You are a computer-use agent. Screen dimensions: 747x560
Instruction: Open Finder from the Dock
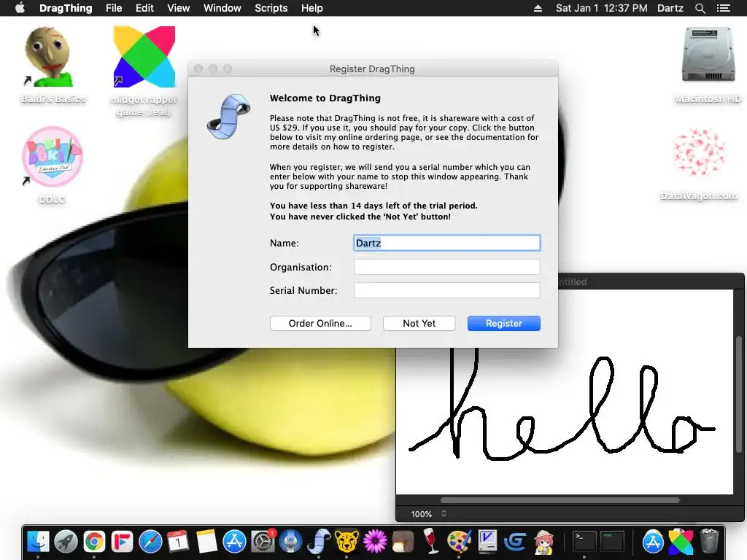[x=38, y=542]
